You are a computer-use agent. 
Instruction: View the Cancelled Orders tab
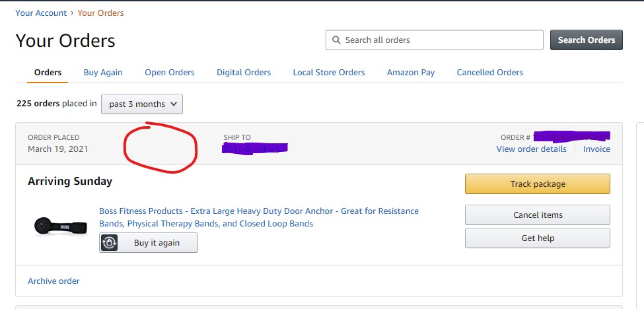coord(490,73)
